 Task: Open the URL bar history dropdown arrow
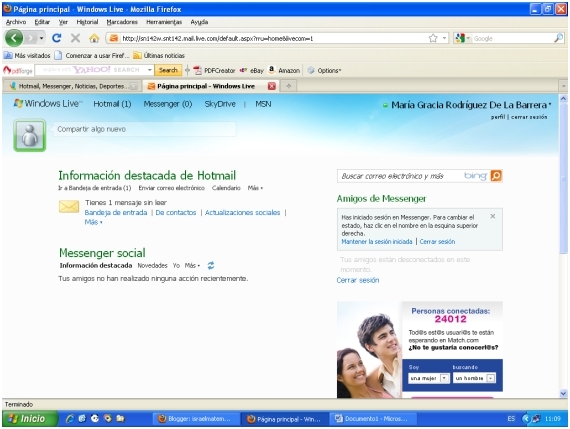tap(444, 38)
